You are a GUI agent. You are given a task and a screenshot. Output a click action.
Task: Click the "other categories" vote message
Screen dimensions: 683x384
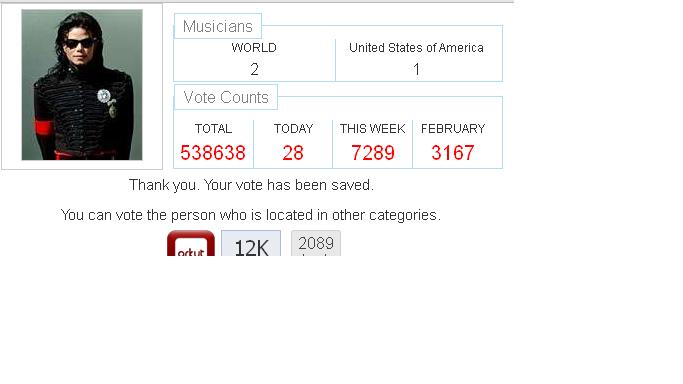pyautogui.click(x=251, y=215)
